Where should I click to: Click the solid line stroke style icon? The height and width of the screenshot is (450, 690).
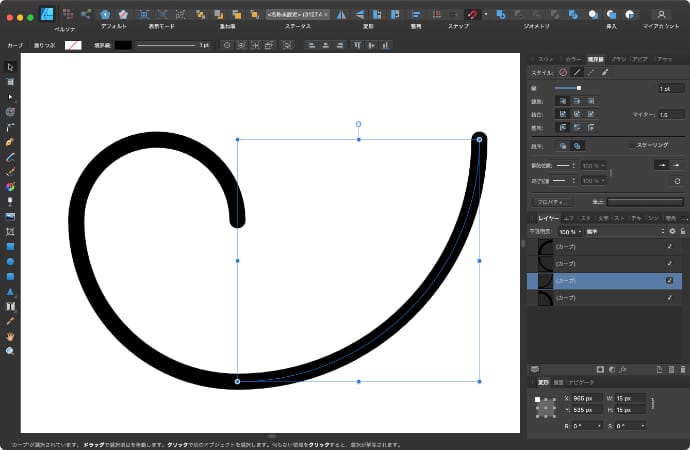coord(577,72)
